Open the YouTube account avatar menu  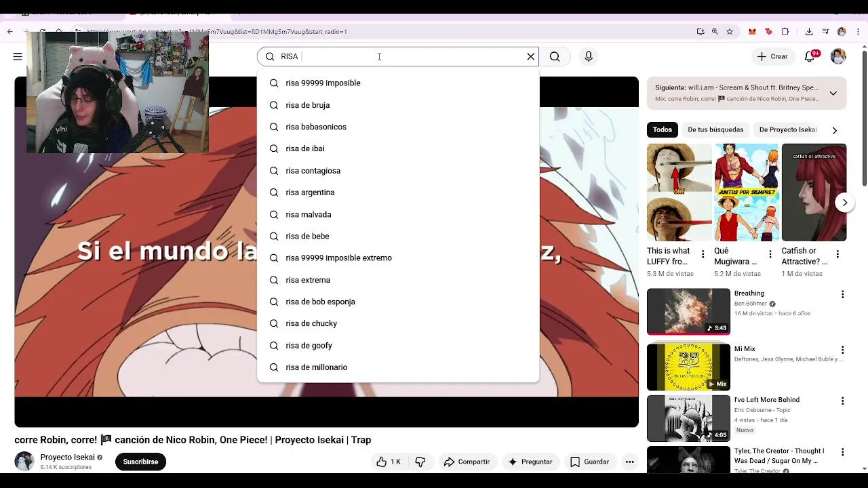pos(838,56)
